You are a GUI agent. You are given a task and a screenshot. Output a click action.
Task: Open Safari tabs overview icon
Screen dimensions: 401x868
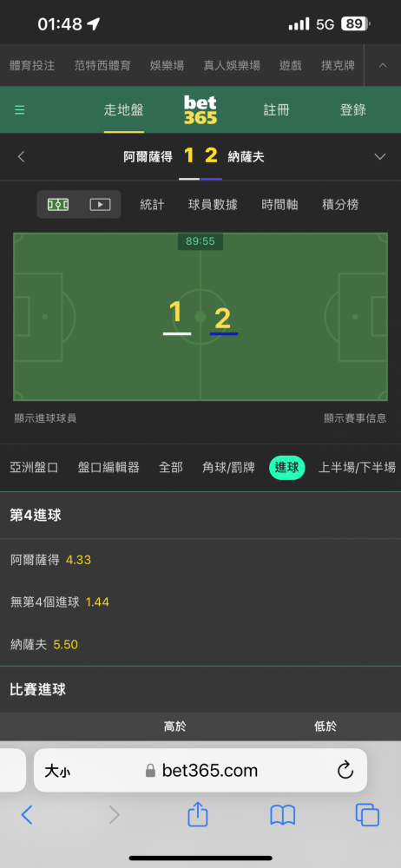tap(367, 815)
